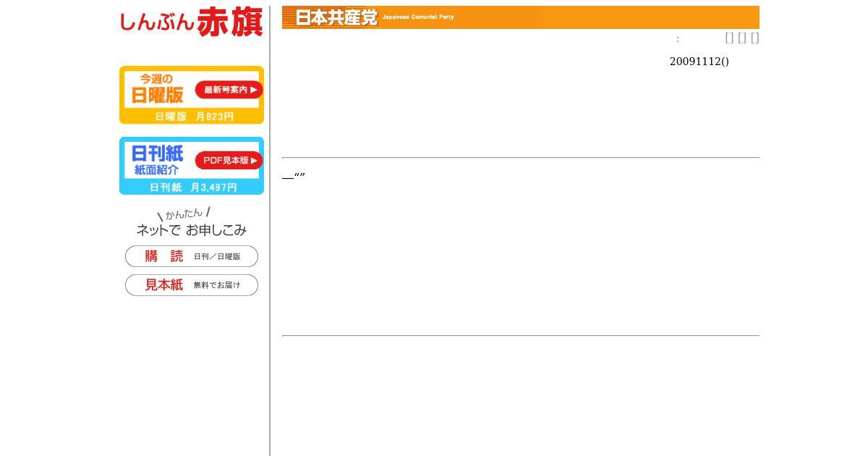Click the second bracket link under header
The width and height of the screenshot is (868, 456).
click(x=742, y=38)
